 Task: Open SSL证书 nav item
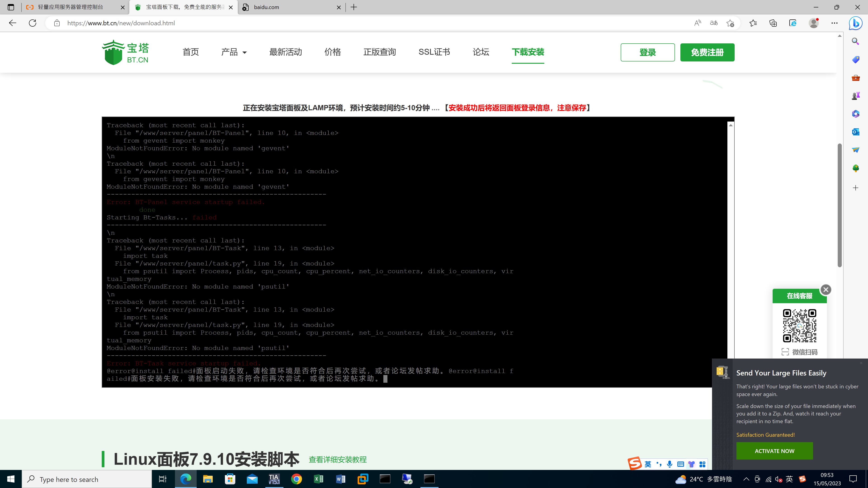click(x=434, y=52)
